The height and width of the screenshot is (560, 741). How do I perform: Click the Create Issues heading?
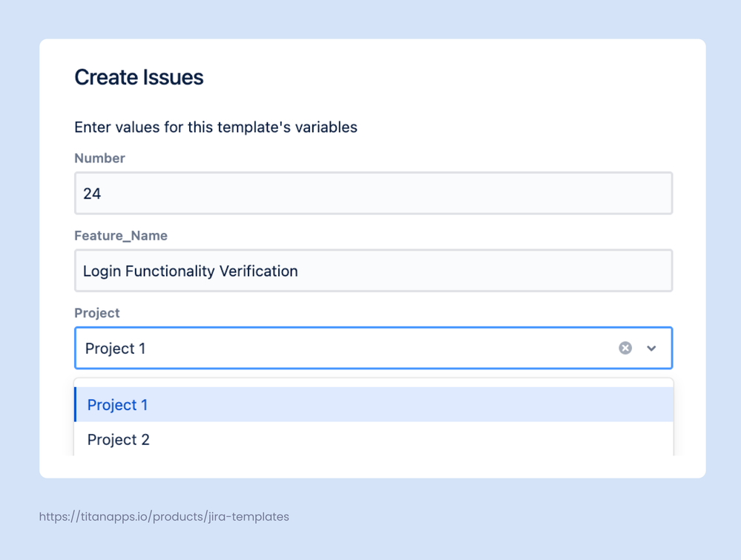click(139, 77)
